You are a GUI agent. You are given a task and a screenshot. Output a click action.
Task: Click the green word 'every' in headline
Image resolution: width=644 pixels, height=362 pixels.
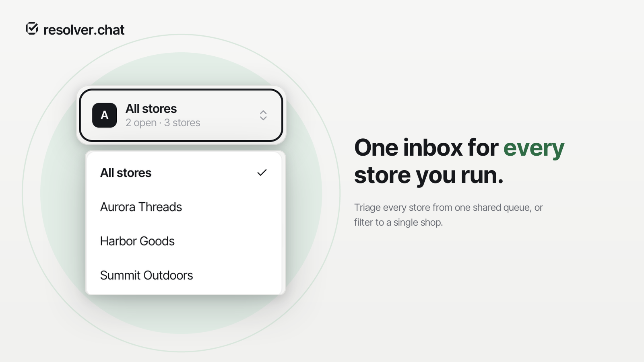534,148
